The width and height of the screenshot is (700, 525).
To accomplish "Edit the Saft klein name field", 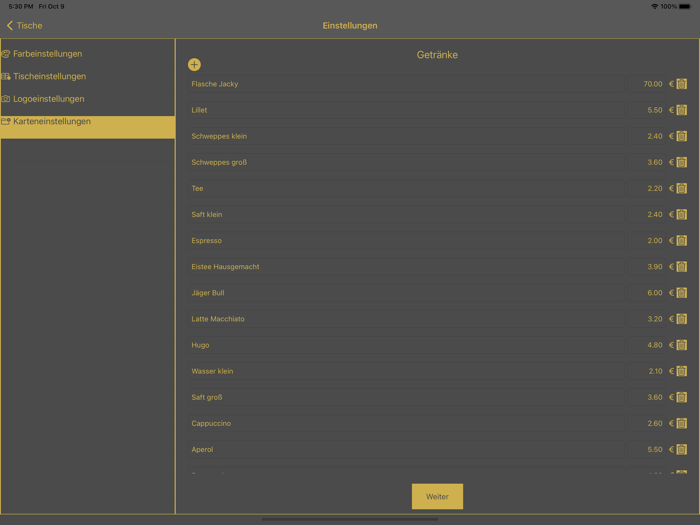I will pyautogui.click(x=406, y=214).
